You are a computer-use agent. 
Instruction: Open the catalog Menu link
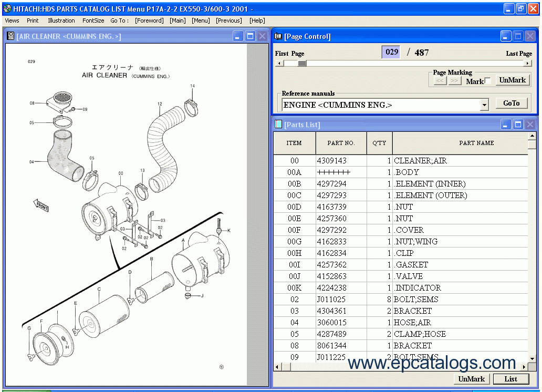[x=201, y=21]
